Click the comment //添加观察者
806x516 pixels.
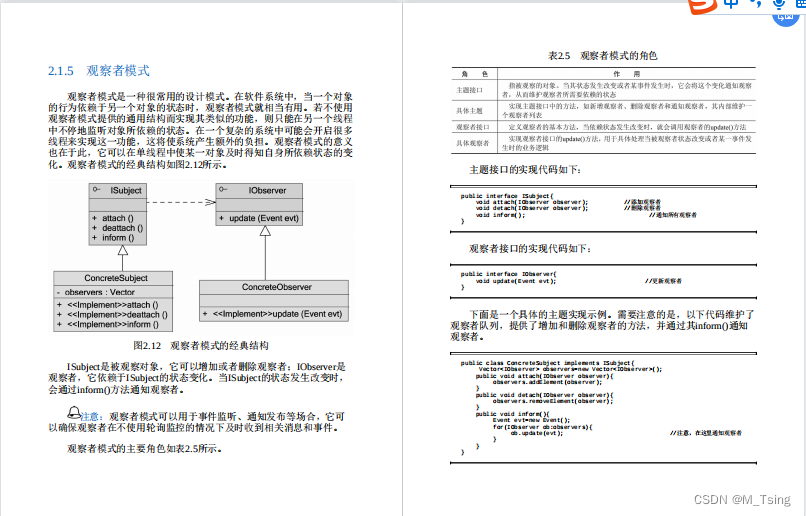pos(643,202)
